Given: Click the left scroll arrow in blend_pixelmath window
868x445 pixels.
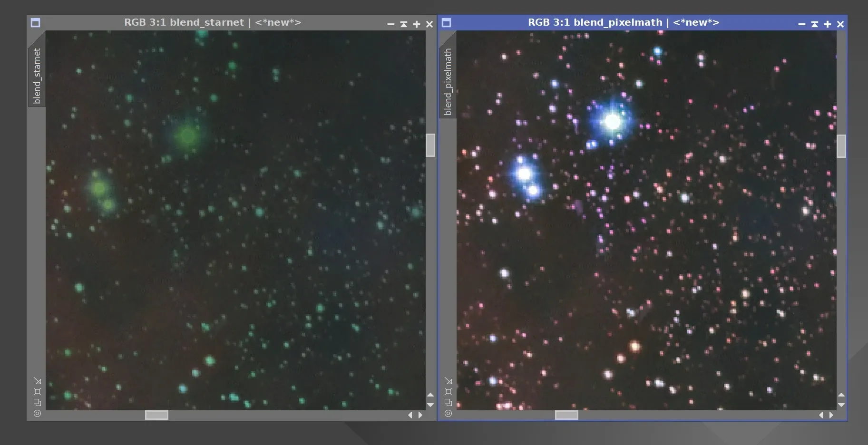Looking at the screenshot, I should (x=821, y=415).
